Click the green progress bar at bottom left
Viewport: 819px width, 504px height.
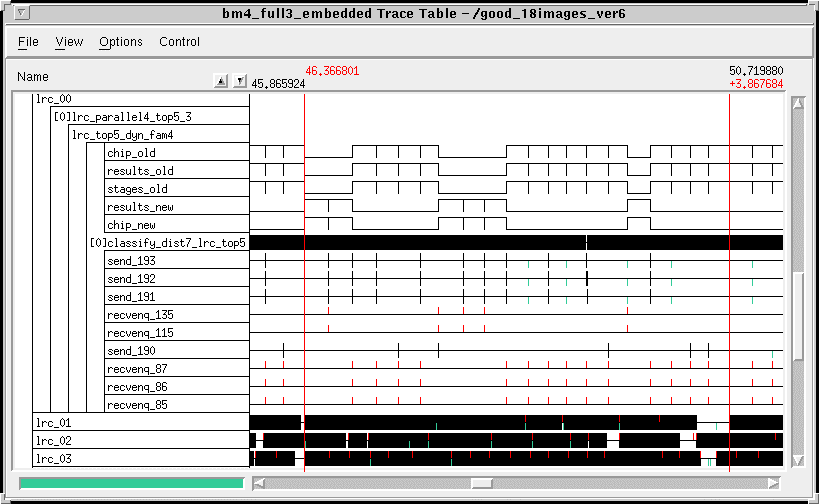(131, 483)
